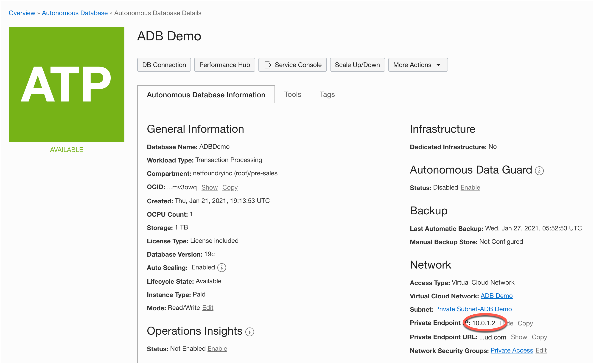The width and height of the screenshot is (594, 364).
Task: Click the Dedicated Infrastructure value No
Action: 493,147
